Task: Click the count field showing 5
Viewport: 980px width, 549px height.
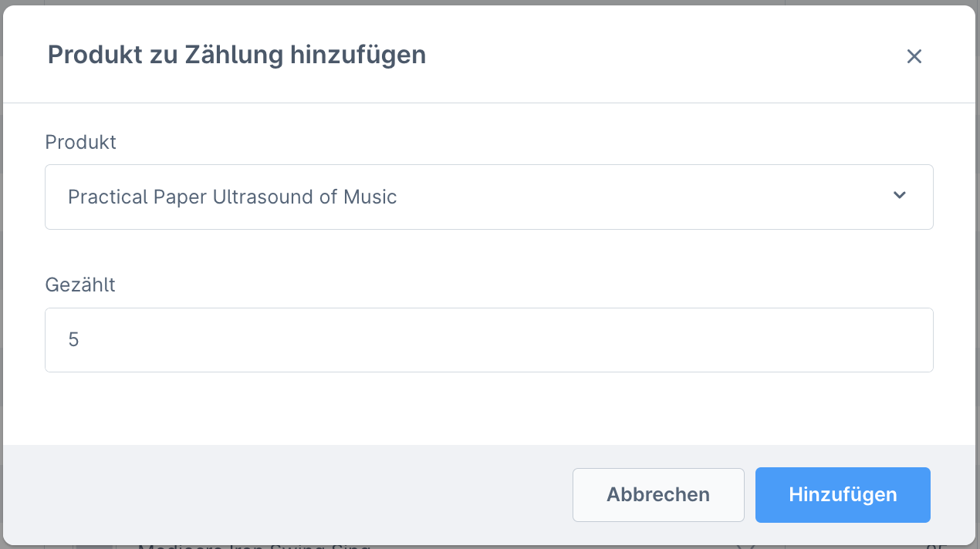Action: click(489, 339)
